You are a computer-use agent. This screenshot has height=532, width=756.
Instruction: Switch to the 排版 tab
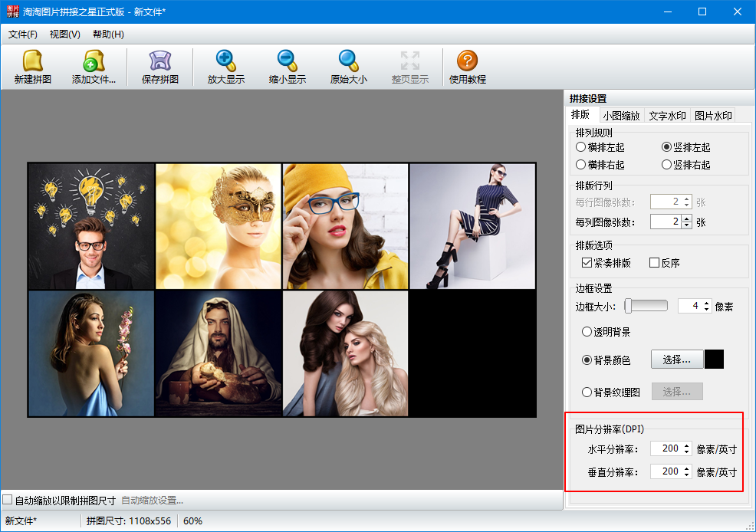[x=580, y=115]
